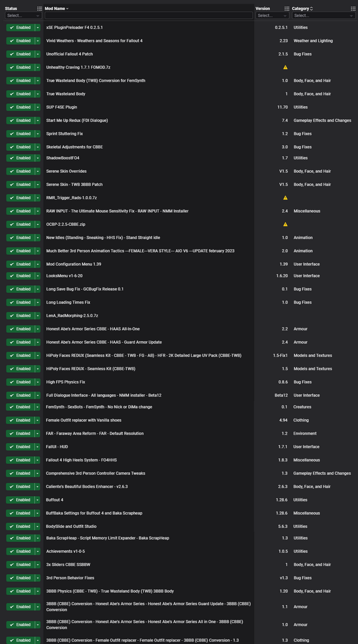Disable the Buffout 4 mod
Screen dimensions: 358x644
tap(21, 500)
